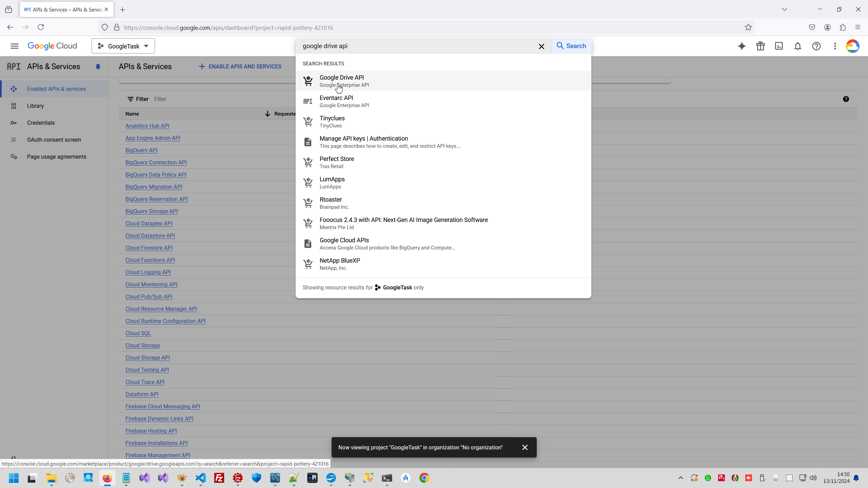The width and height of the screenshot is (868, 488).
Task: Open the hamburger navigation menu
Action: (14, 46)
